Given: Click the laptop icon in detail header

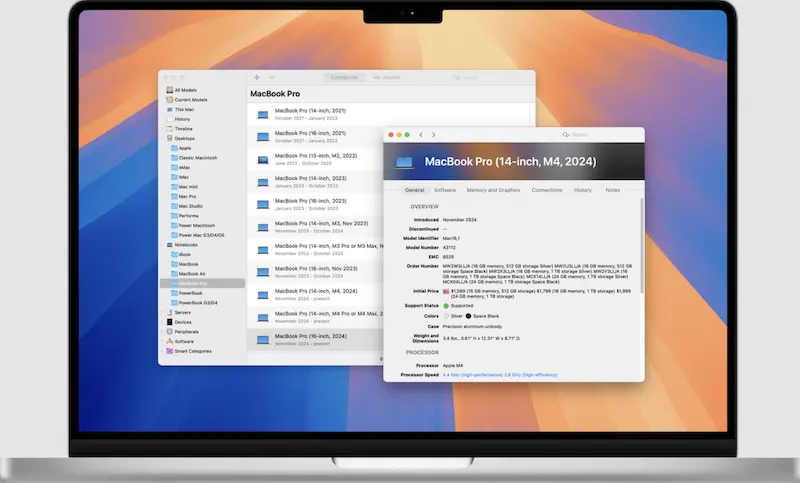Looking at the screenshot, I should pyautogui.click(x=405, y=161).
